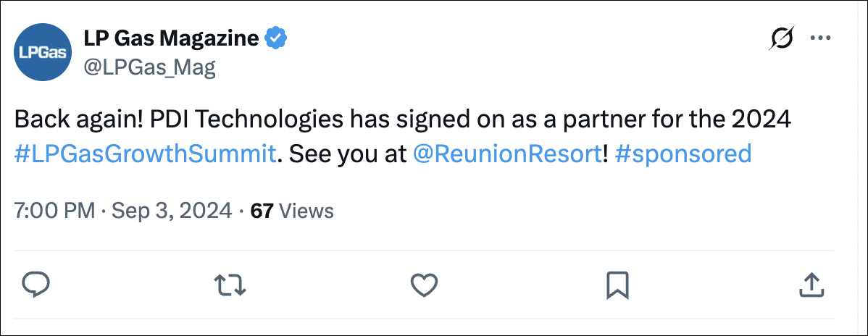View the 67 Views count
Screen dimensions: 868x336
[x=261, y=211]
